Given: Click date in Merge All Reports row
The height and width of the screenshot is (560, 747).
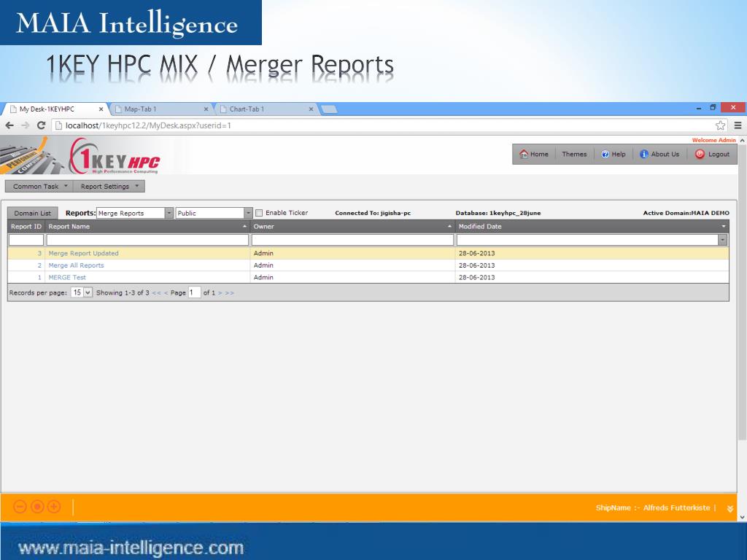Looking at the screenshot, I should [477, 265].
